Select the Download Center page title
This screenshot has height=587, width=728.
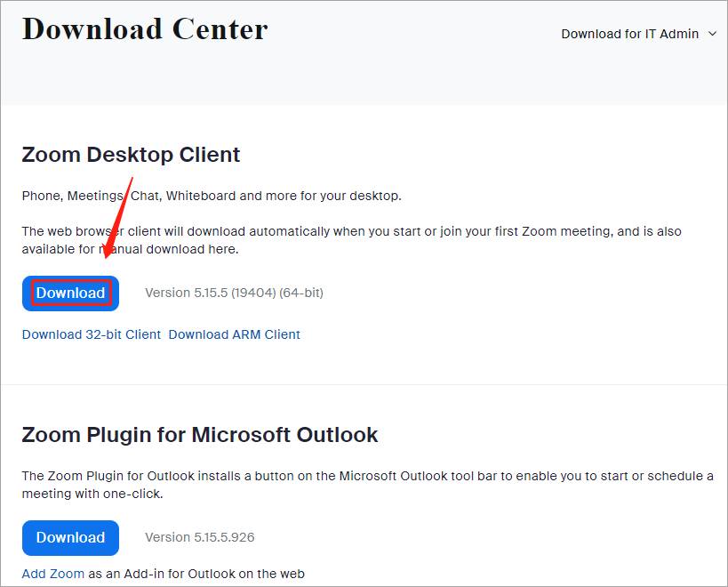coord(145,29)
